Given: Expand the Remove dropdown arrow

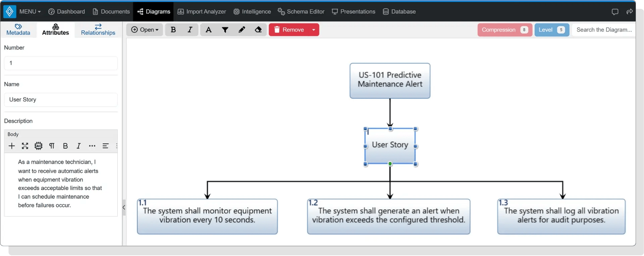Looking at the screenshot, I should click(x=314, y=30).
